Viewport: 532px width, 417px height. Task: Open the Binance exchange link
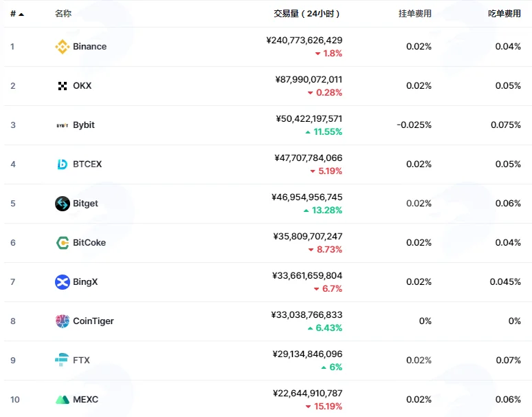(x=89, y=47)
